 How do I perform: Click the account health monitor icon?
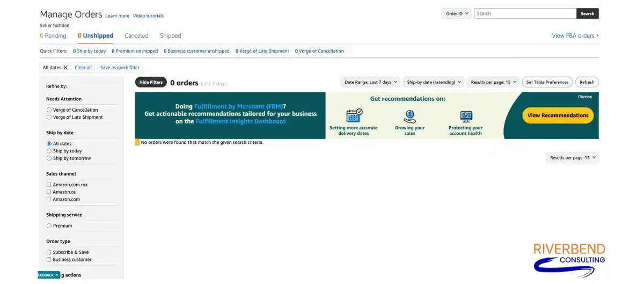pyautogui.click(x=466, y=116)
